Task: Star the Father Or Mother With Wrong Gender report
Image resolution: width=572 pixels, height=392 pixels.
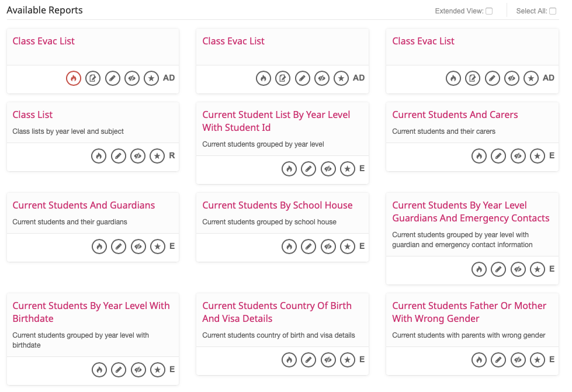Action: pyautogui.click(x=537, y=360)
